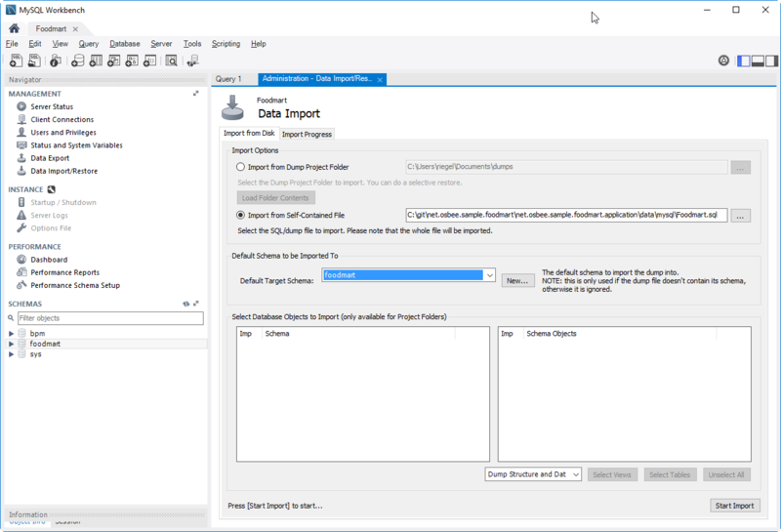The width and height of the screenshot is (781, 532).
Task: Refresh the schemas list icon
Action: [x=185, y=304]
